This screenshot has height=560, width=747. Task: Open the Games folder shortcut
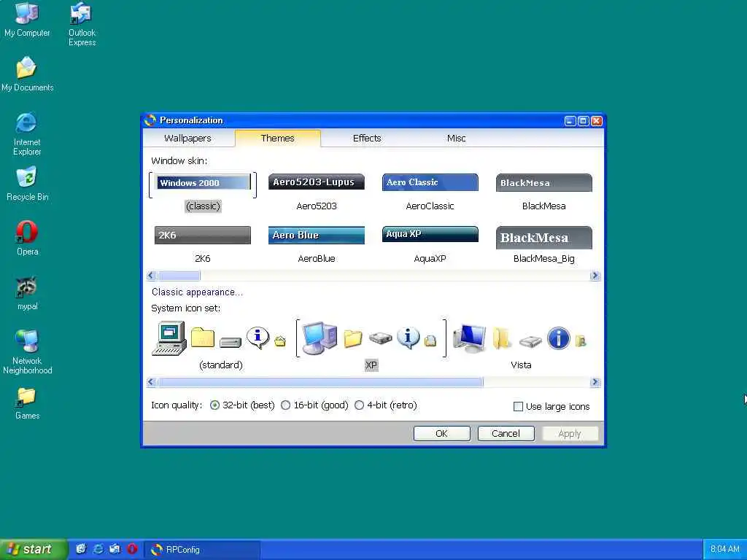(27, 403)
